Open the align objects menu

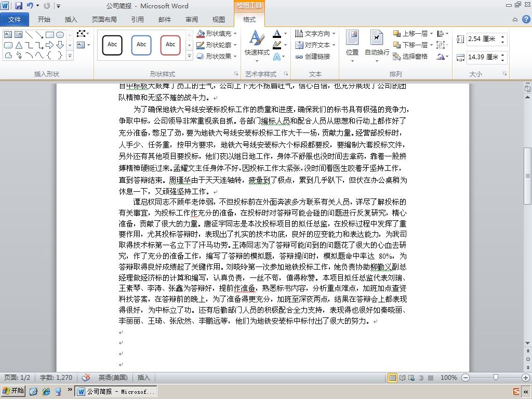(443, 34)
